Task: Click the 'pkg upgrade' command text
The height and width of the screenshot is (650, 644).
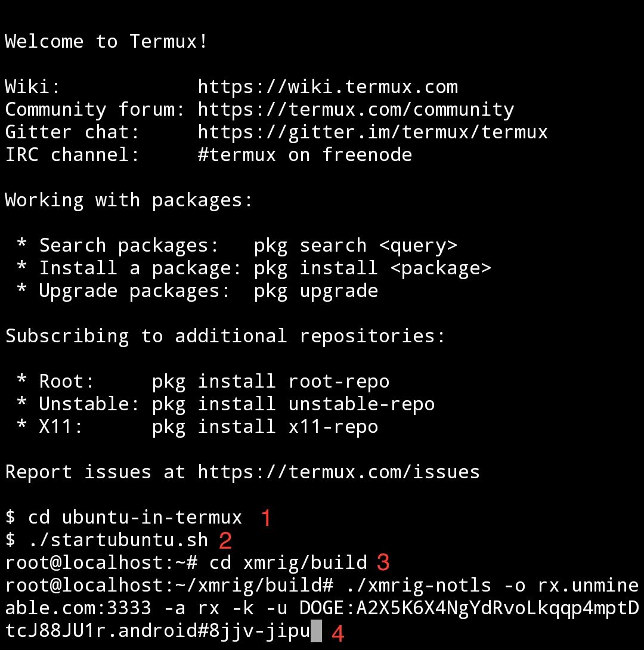Action: click(x=316, y=292)
